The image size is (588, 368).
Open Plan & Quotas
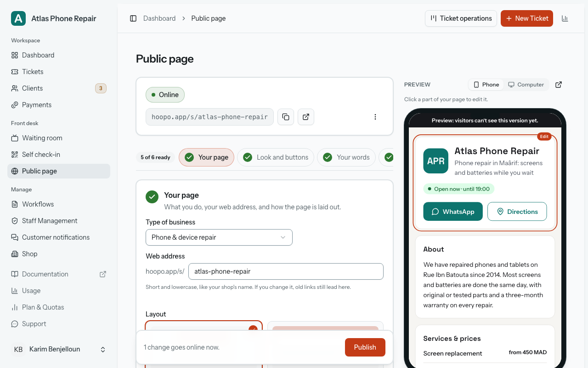[x=59, y=307]
